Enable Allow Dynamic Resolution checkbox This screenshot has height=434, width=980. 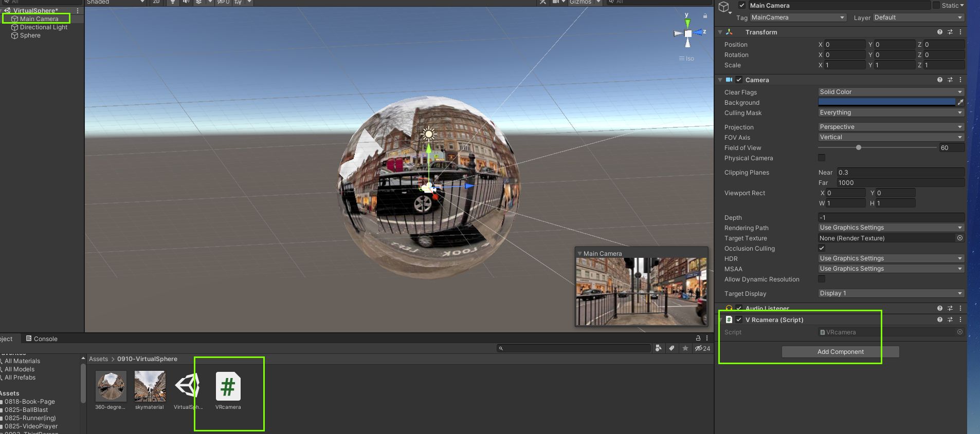[822, 279]
